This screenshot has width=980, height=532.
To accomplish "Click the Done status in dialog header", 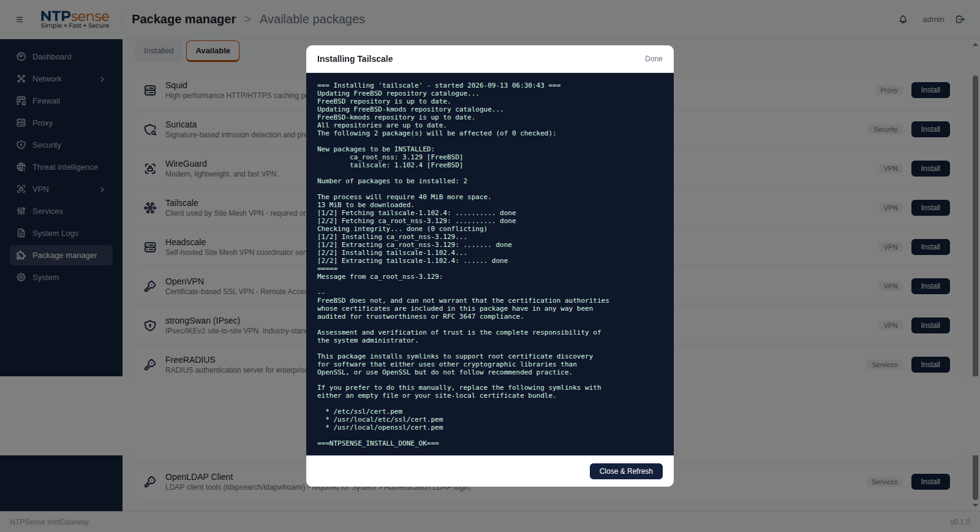I will click(x=654, y=59).
